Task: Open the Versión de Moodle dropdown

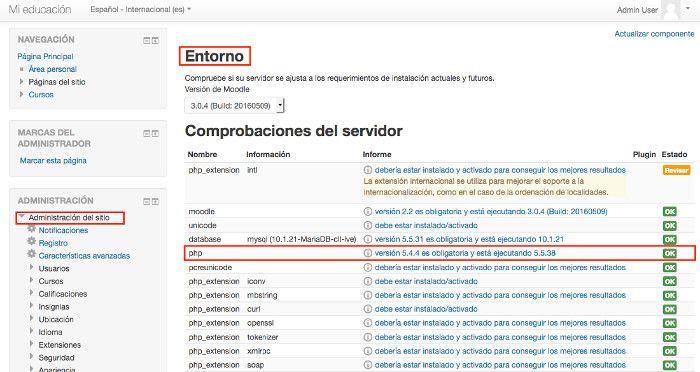Action: click(x=234, y=106)
